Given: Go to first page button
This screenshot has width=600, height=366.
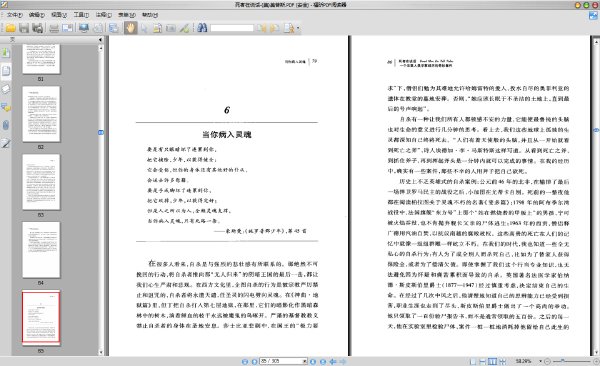Looking at the screenshot, I should click(x=245, y=361).
